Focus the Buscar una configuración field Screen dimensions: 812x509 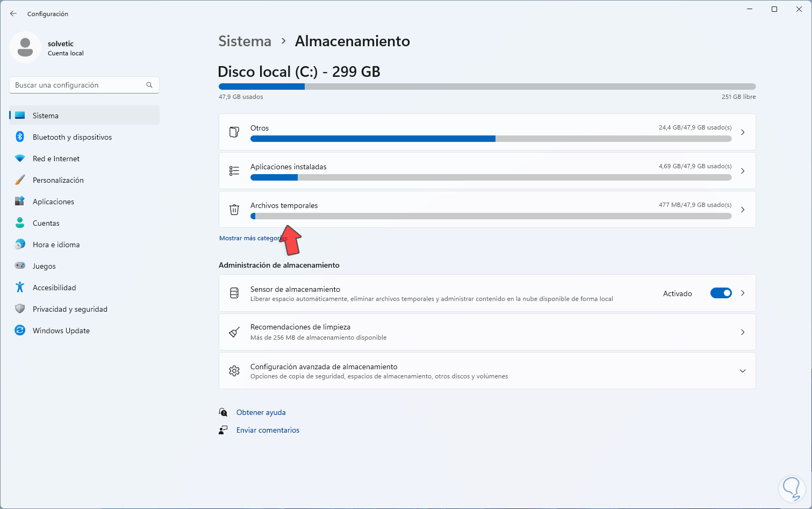tap(84, 85)
